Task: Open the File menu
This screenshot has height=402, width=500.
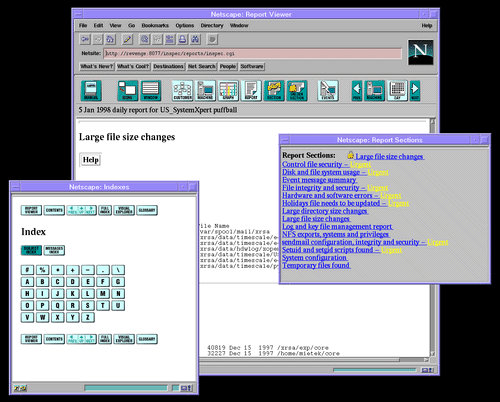Action: click(83, 25)
